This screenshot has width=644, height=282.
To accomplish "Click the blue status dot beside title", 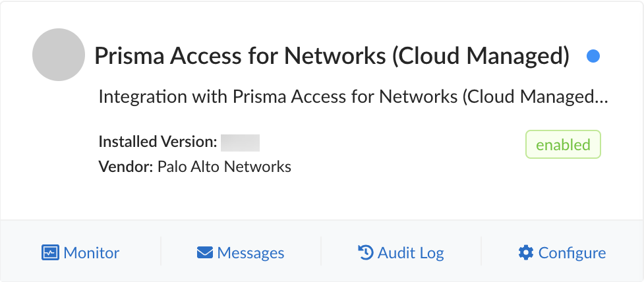I will point(593,57).
